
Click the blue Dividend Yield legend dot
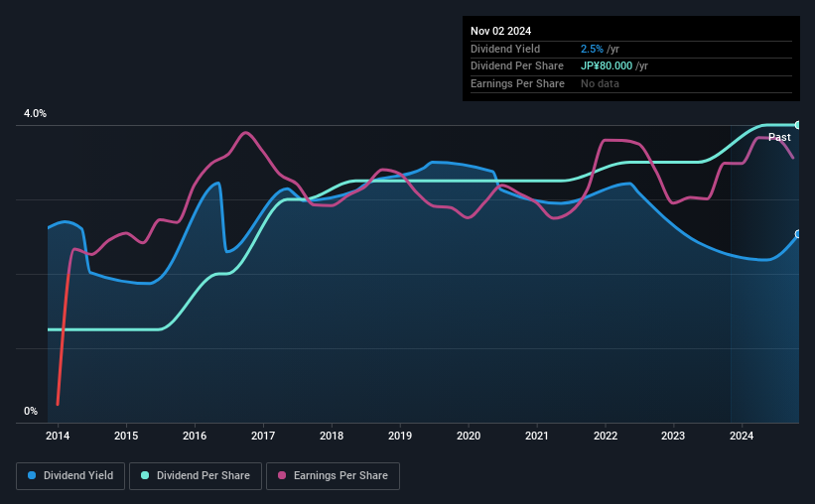pos(32,475)
